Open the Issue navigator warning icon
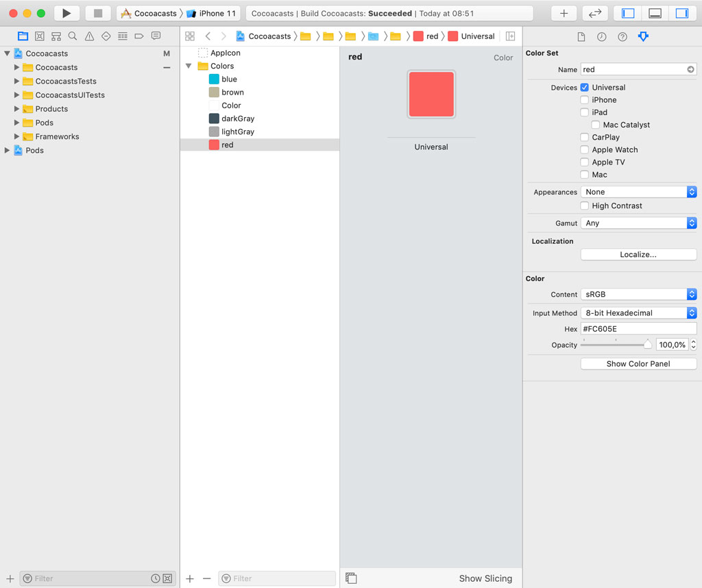 [89, 36]
